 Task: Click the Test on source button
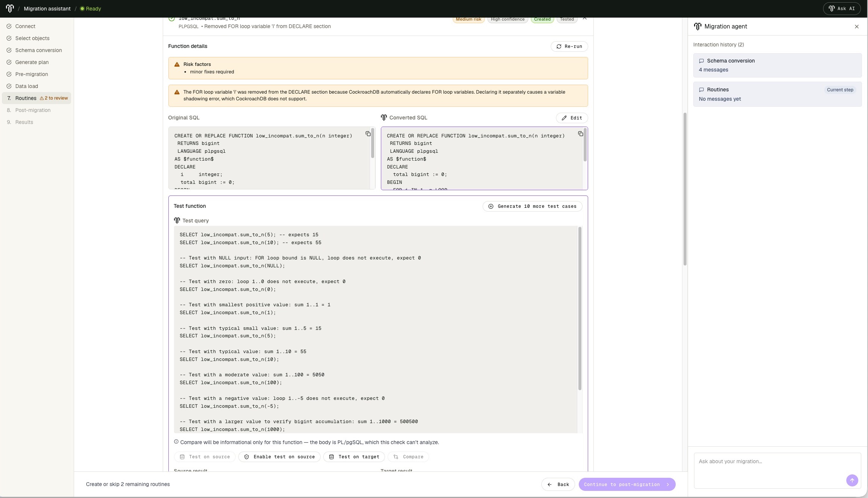point(205,457)
